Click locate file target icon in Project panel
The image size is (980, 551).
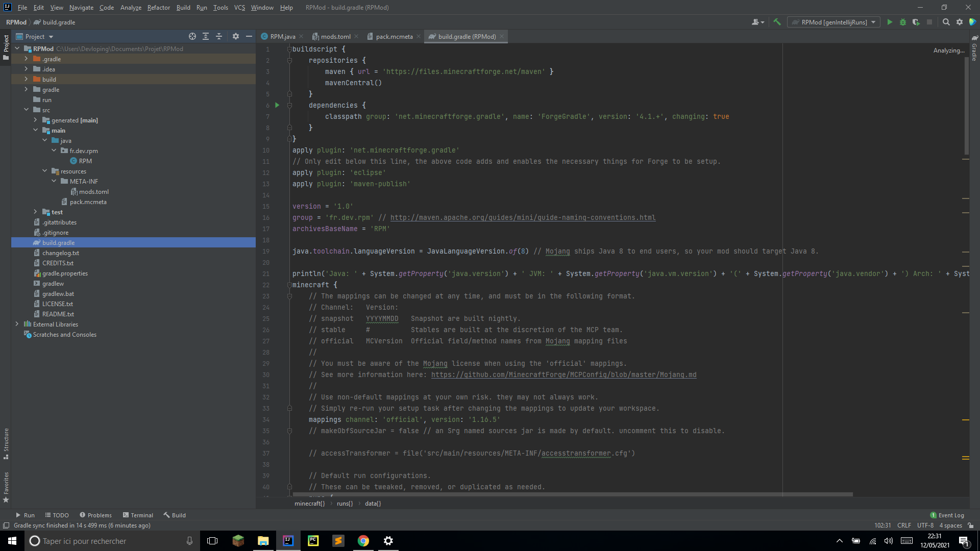(192, 36)
